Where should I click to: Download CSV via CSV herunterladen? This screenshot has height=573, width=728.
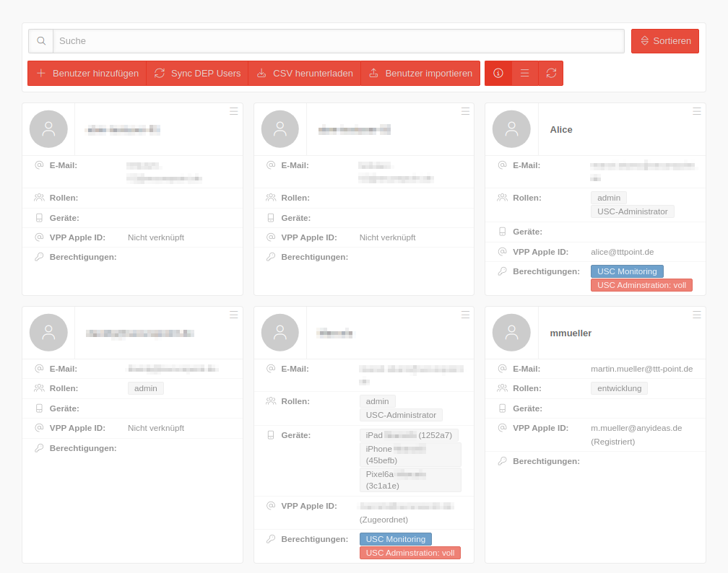[x=305, y=73]
